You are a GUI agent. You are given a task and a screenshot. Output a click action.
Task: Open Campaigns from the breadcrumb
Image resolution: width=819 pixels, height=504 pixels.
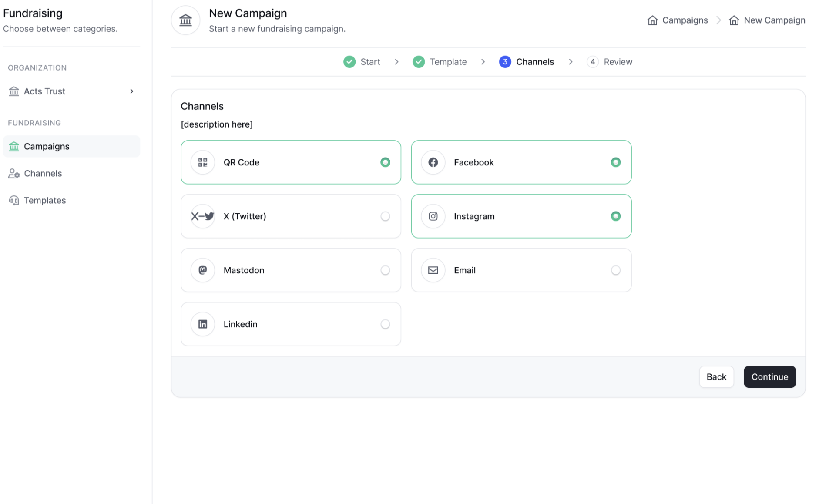(685, 20)
